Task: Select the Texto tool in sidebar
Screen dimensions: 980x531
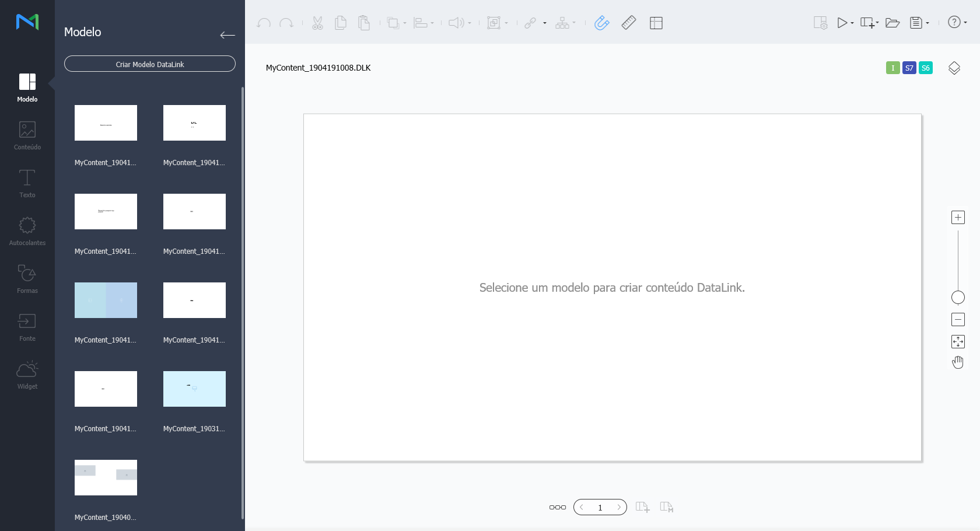Action: pos(27,183)
